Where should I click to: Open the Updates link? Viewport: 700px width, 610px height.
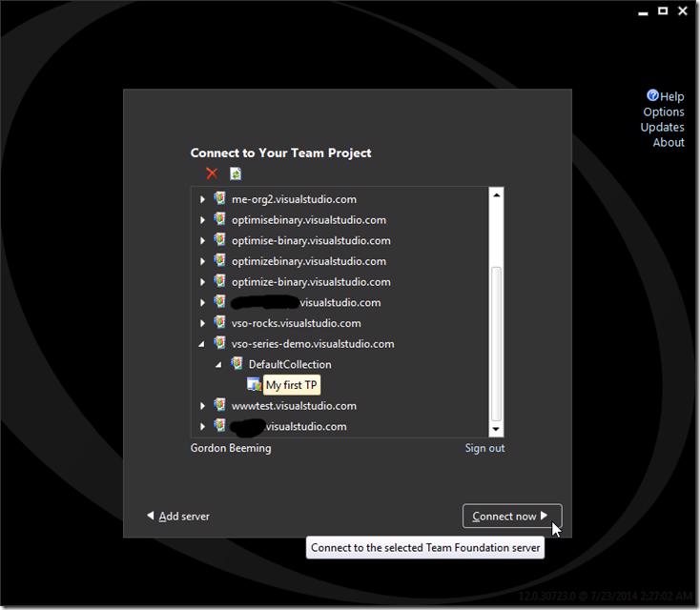click(662, 127)
